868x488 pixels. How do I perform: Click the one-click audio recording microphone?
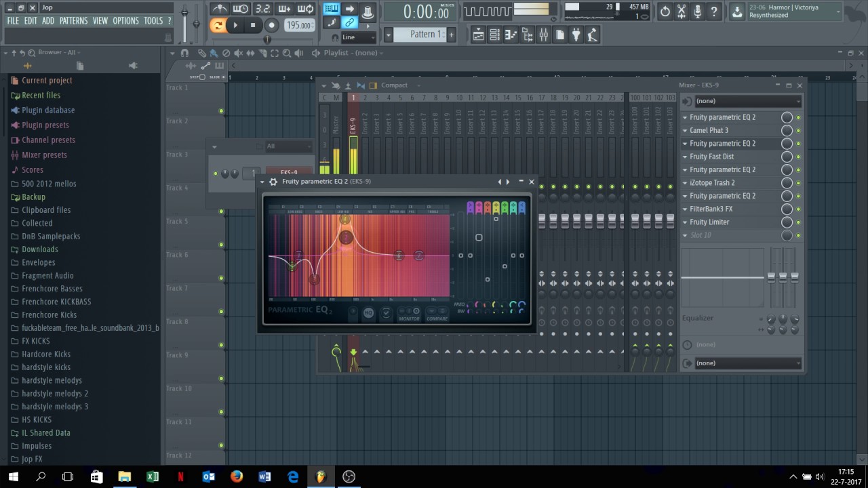click(x=698, y=12)
